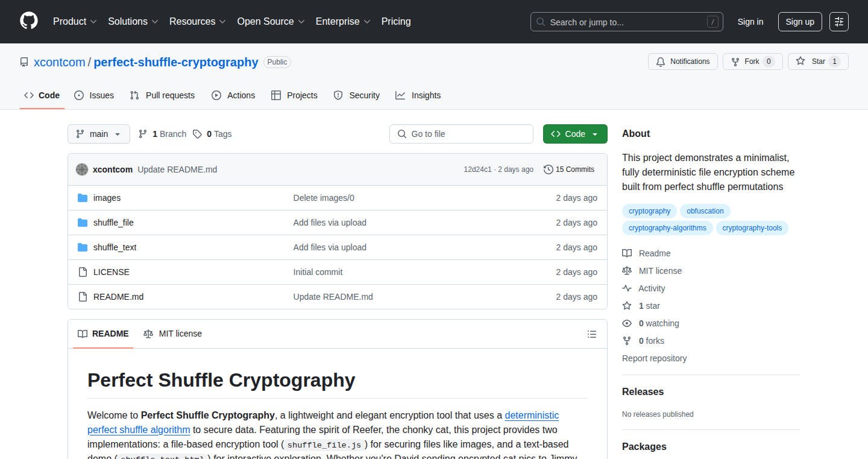Click the Pricing link
Image resolution: width=868 pixels, height=459 pixels.
[396, 22]
